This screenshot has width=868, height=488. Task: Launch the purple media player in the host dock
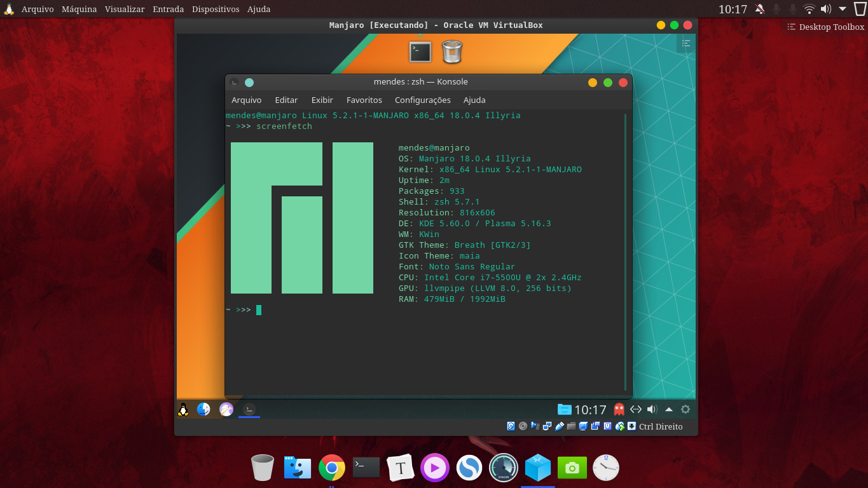click(435, 468)
